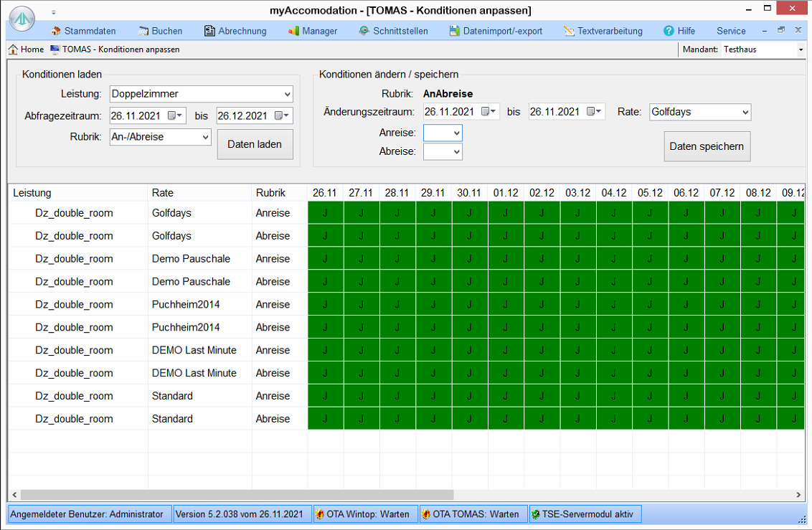This screenshot has height=530, width=812.
Task: Expand the Mandant dropdown showing Testhaus
Action: 801,49
